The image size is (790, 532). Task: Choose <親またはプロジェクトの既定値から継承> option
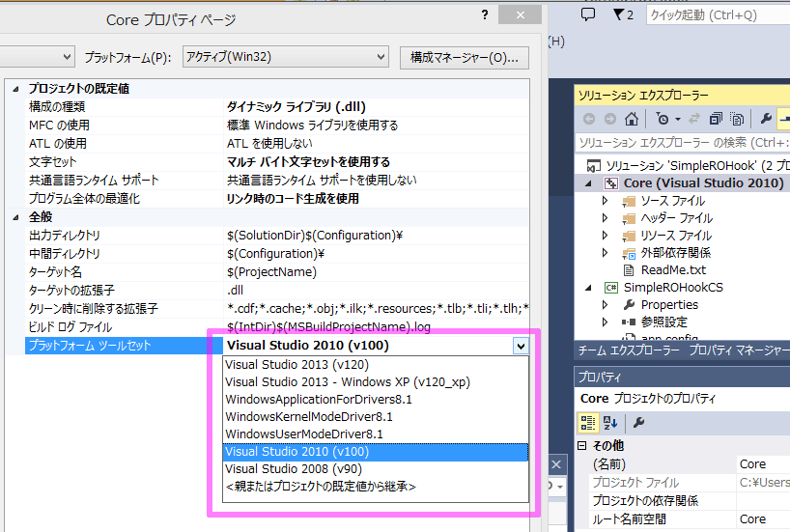click(376, 487)
